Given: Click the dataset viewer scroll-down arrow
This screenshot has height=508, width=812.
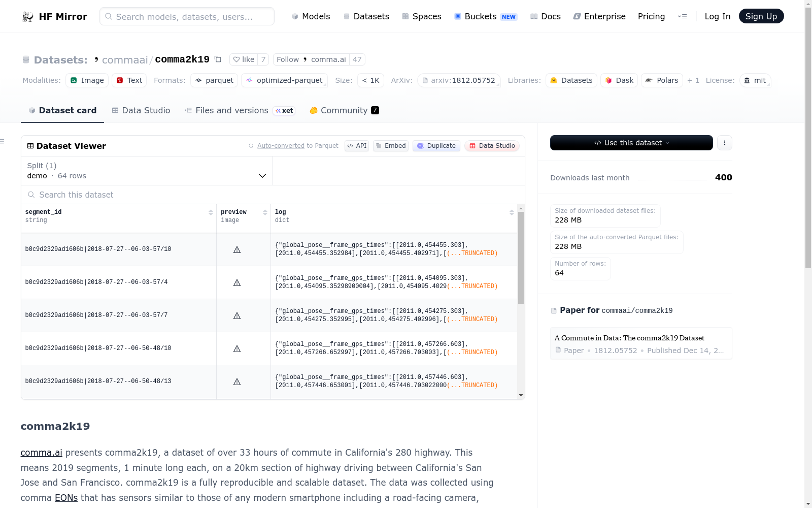Looking at the screenshot, I should [521, 395].
